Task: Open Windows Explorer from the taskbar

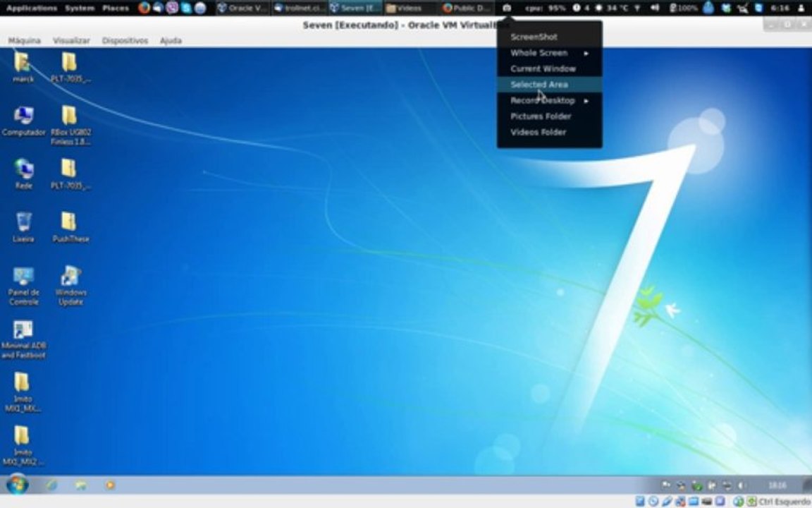Action: [x=81, y=485]
